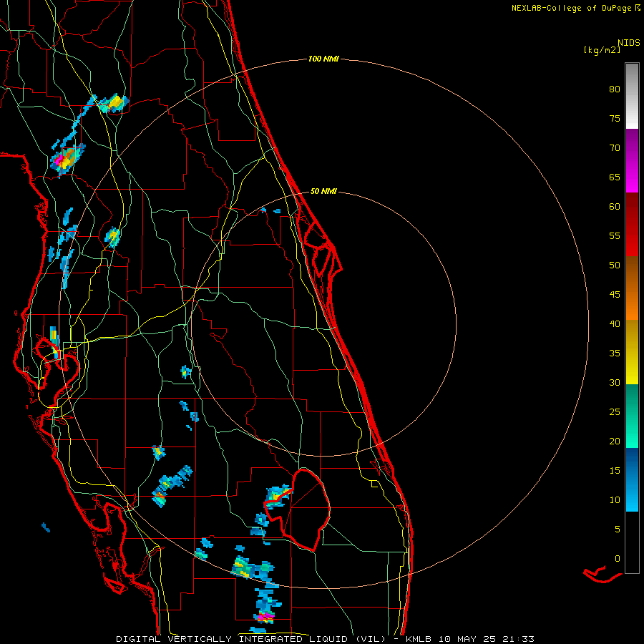Image resolution: width=644 pixels, height=644 pixels.
Task: Click the 25 value on the scale
Action: (x=615, y=412)
